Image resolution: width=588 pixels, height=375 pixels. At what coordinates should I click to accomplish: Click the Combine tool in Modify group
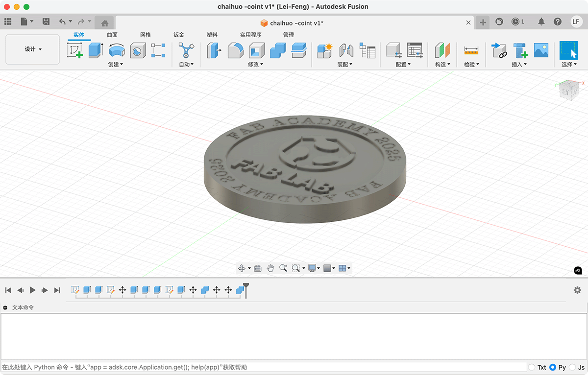point(278,50)
